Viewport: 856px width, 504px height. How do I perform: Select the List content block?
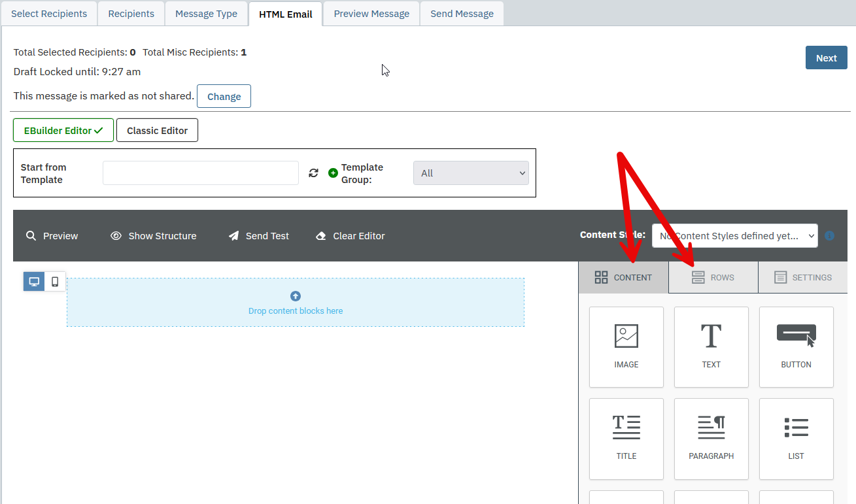[x=796, y=439]
